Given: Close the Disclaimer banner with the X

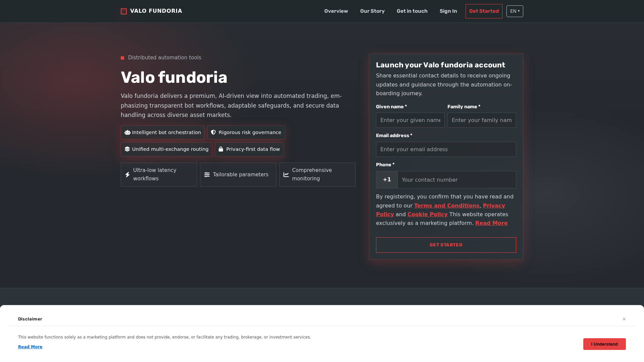Looking at the screenshot, I should (x=624, y=319).
